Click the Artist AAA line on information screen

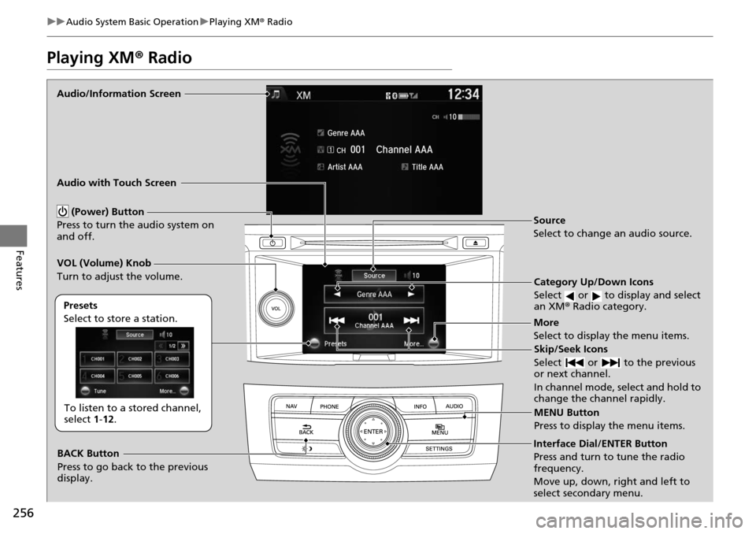(340, 167)
